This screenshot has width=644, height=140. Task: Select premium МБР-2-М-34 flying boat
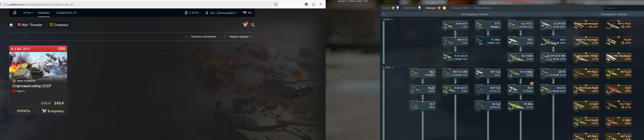[x=619, y=25]
